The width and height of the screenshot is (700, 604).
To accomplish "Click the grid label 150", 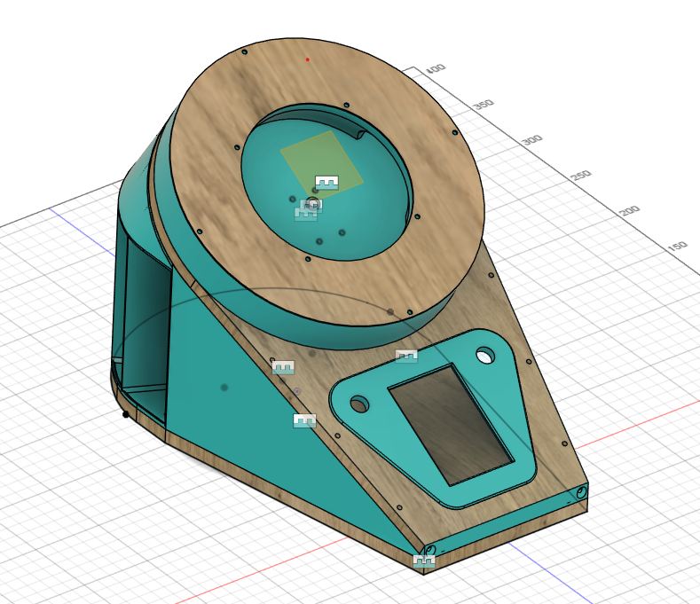I will point(677,246).
